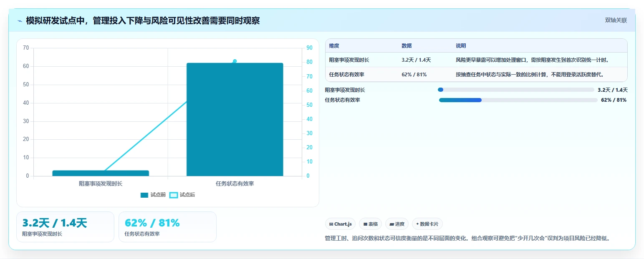Click the 阻塞事项发现时长 x-axis label
The image size is (644, 259).
101,184
